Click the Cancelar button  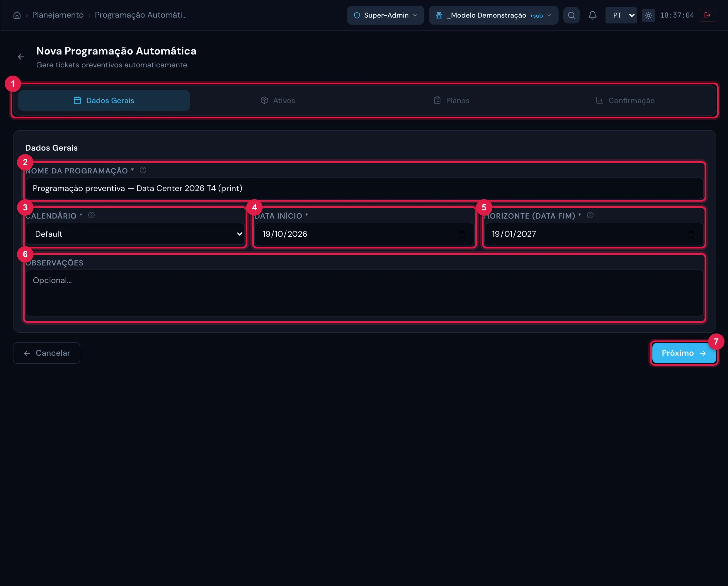point(47,353)
